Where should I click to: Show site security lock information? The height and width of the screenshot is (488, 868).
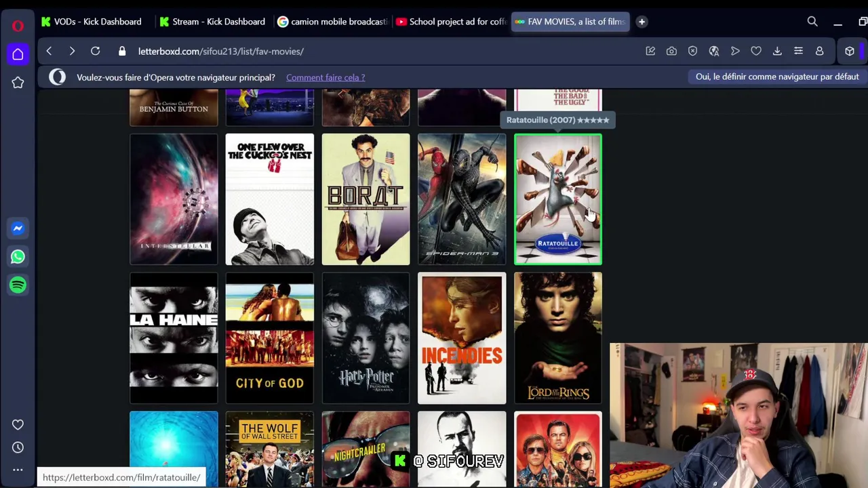coord(122,52)
